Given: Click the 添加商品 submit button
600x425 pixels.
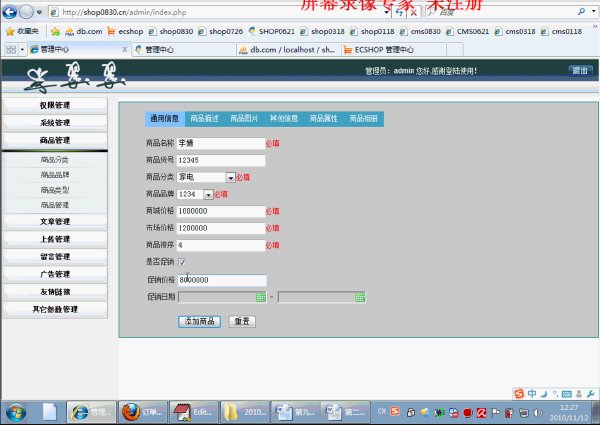Looking at the screenshot, I should point(199,321).
